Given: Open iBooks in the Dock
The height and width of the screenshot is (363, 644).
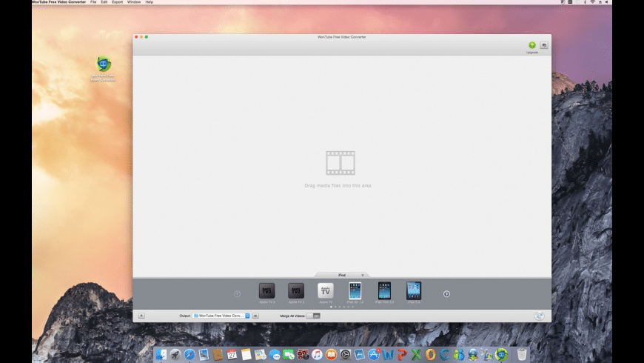Looking at the screenshot, I should (x=331, y=354).
